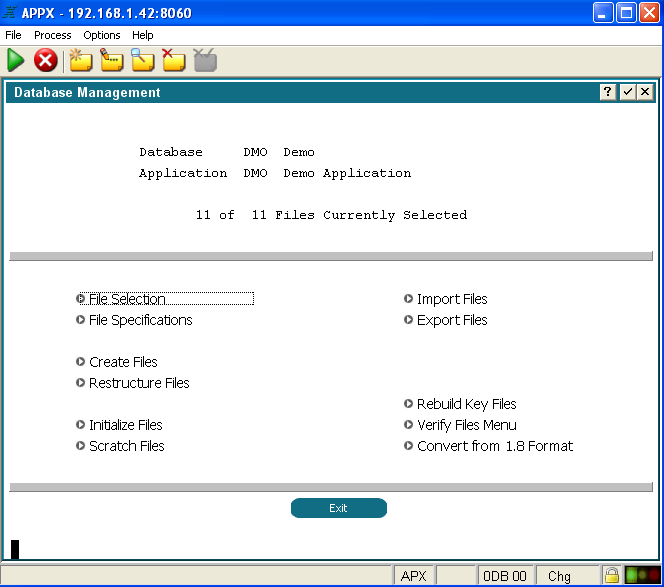664x587 pixels.
Task: Choose Import Files
Action: pyautogui.click(x=452, y=299)
